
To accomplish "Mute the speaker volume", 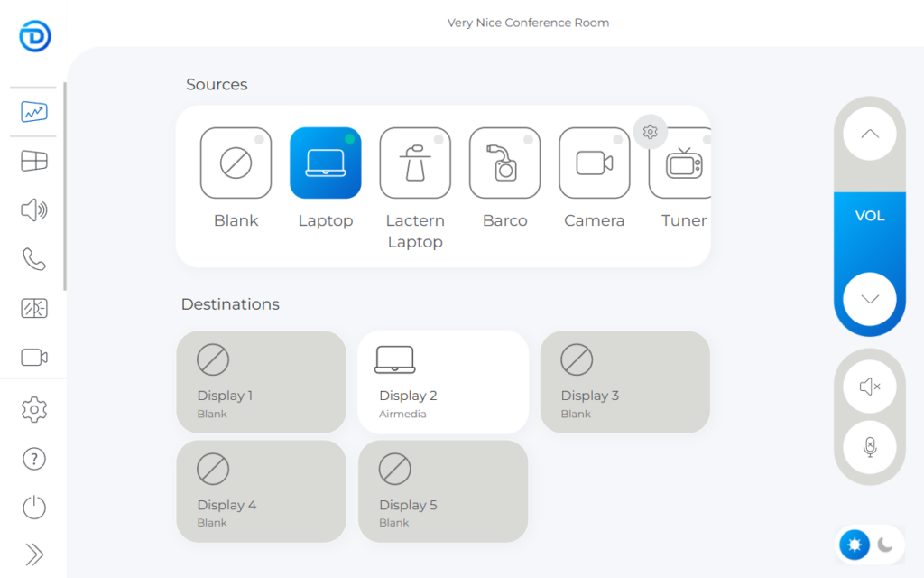I will (870, 387).
